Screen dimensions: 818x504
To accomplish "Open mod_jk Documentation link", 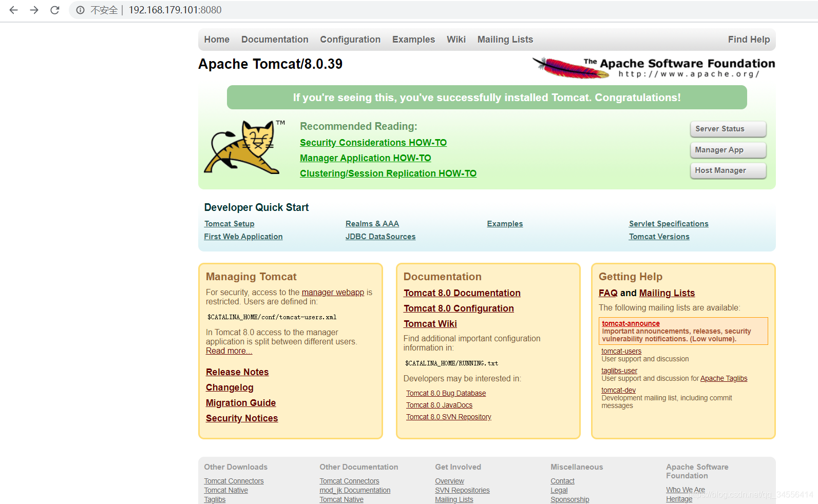I will [355, 490].
